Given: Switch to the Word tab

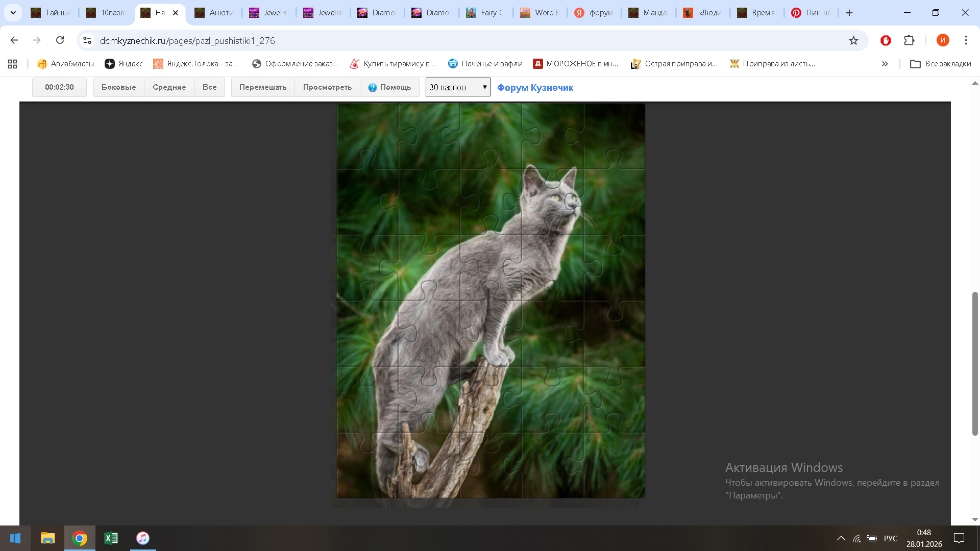Looking at the screenshot, I should coord(540,13).
